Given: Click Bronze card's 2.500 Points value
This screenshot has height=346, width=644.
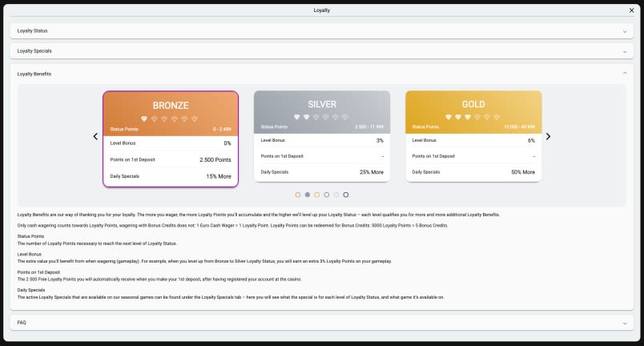Looking at the screenshot, I should tap(215, 159).
